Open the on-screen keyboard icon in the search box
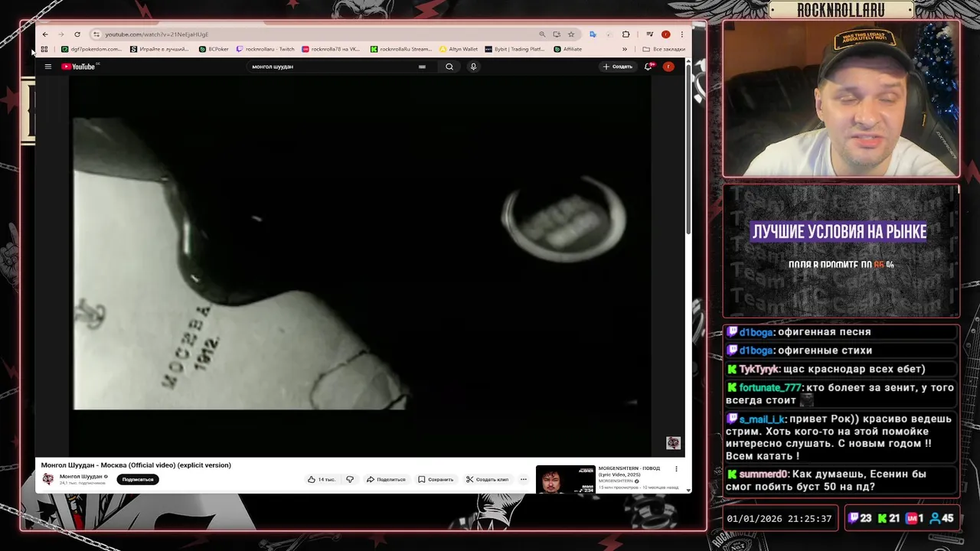The height and width of the screenshot is (551, 980). 422,67
